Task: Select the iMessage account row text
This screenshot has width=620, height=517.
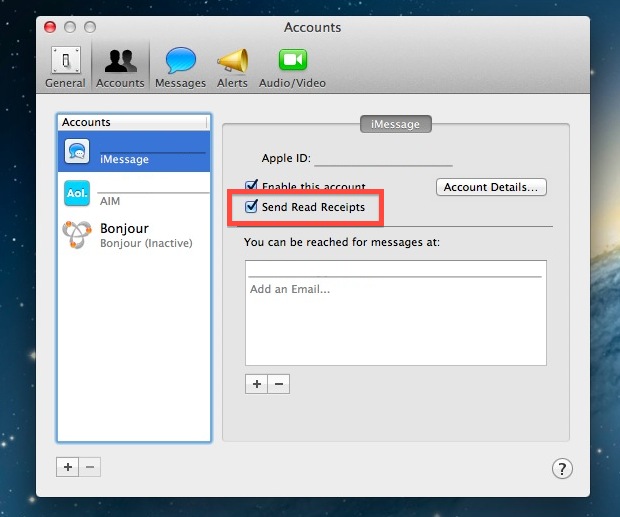Action: (x=124, y=159)
